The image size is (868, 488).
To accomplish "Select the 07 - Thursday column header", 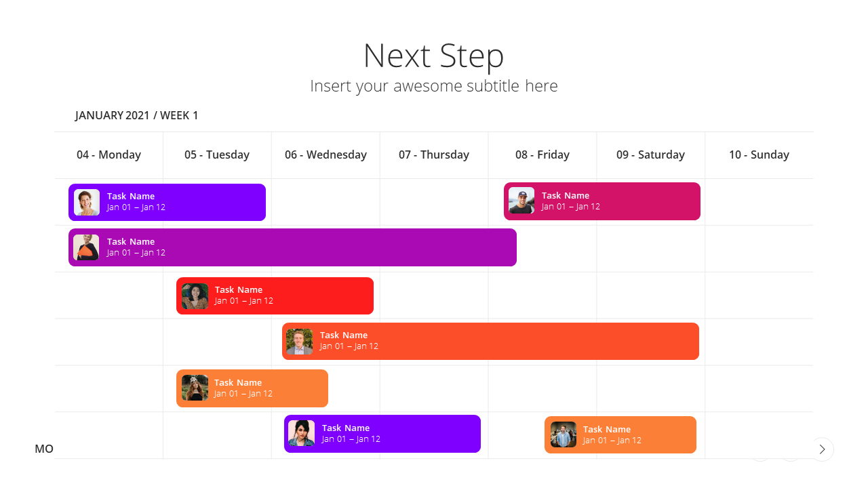I will (x=434, y=155).
